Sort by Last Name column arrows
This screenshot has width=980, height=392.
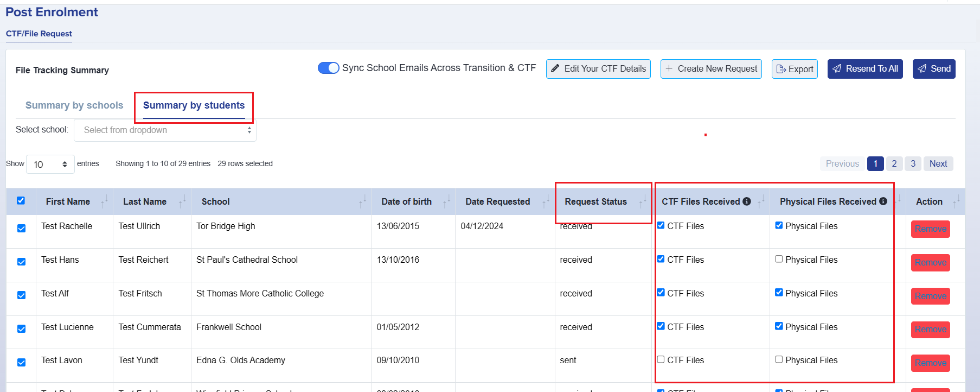182,201
